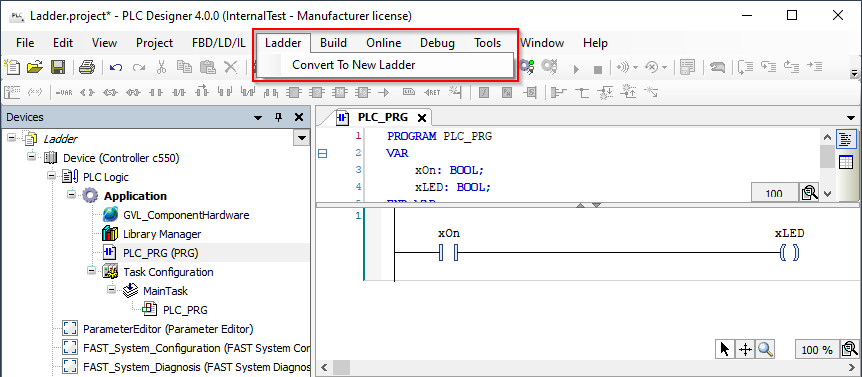Click the step into debugging icon

(769, 66)
